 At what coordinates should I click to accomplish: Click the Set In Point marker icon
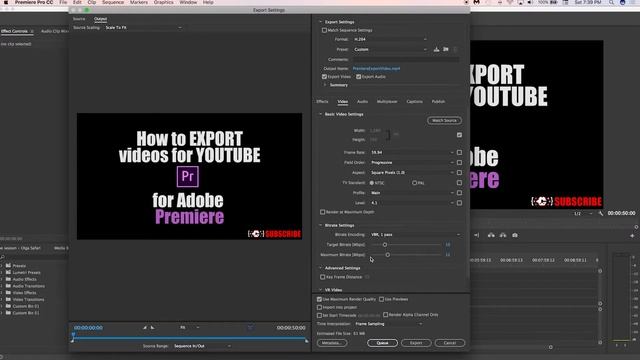144,327
